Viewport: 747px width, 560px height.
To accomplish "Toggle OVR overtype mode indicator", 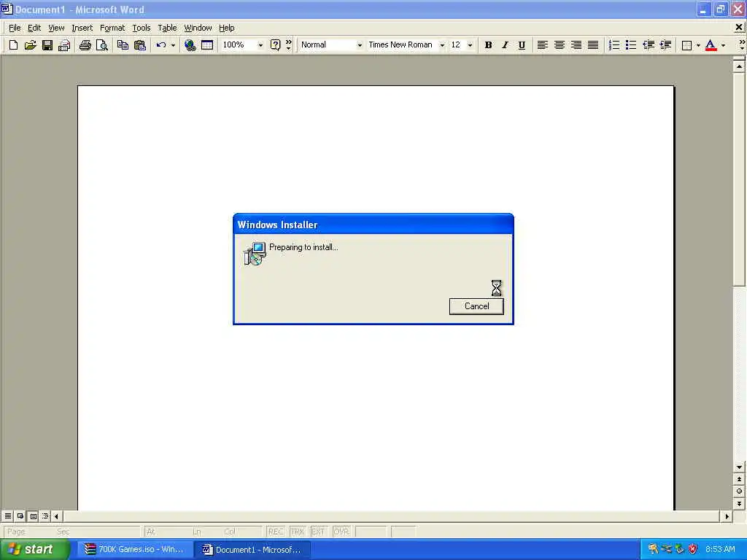I will 341,532.
